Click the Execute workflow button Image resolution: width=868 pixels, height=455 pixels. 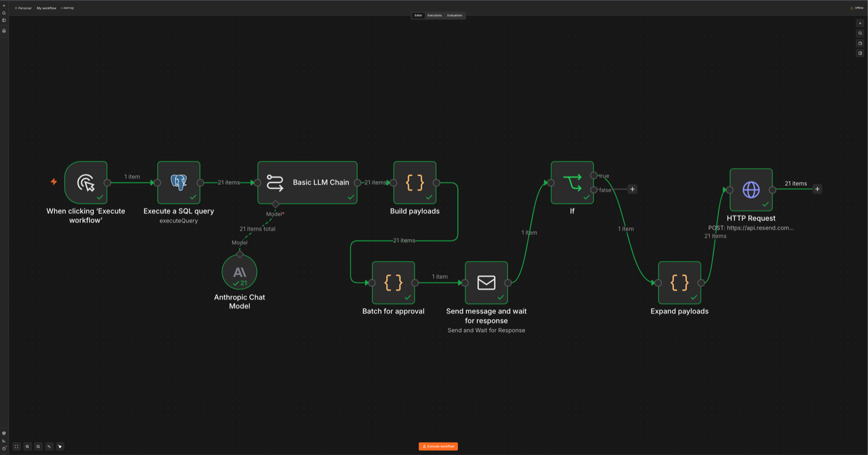438,446
